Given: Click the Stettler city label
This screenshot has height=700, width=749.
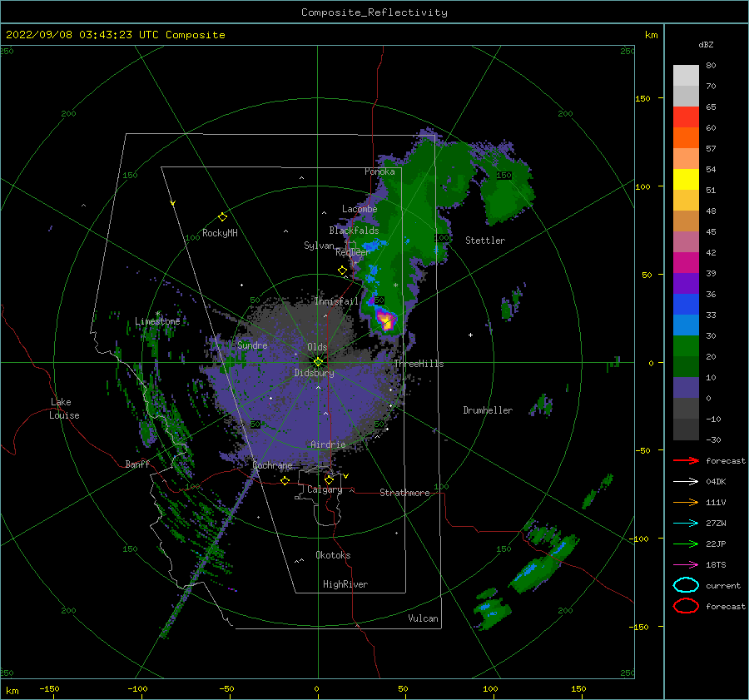Looking at the screenshot, I should 485,241.
